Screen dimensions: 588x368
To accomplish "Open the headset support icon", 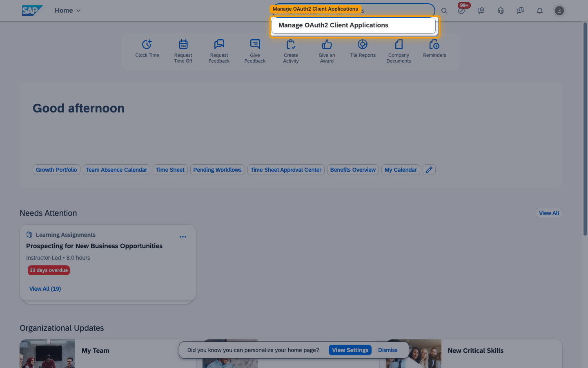I will pos(501,11).
